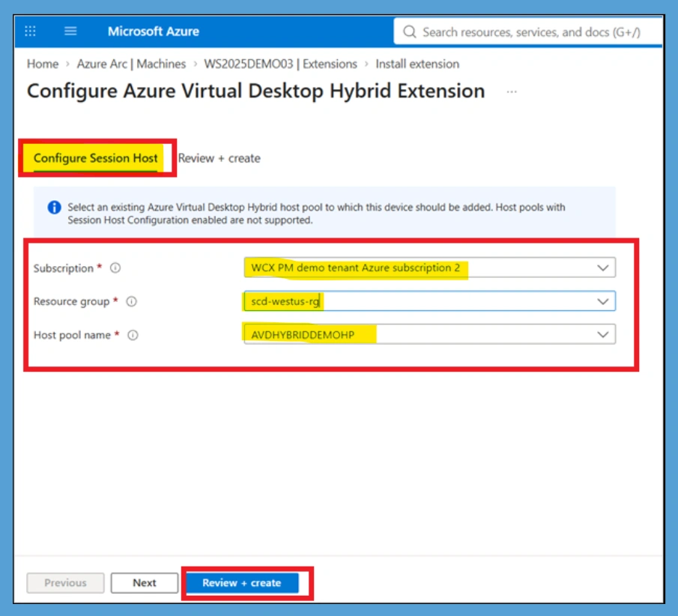The width and height of the screenshot is (678, 616).
Task: Expand the Host pool name dropdown chevron
Action: click(603, 334)
